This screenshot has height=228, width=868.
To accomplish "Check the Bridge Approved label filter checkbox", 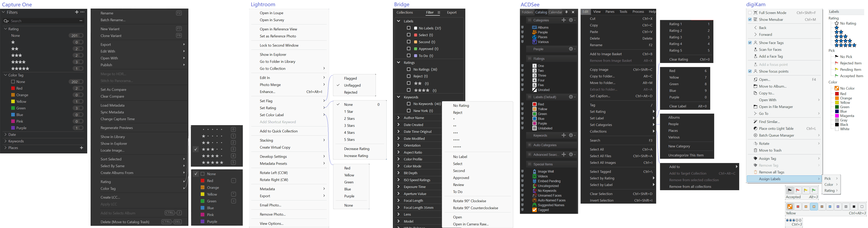I will click(x=409, y=49).
